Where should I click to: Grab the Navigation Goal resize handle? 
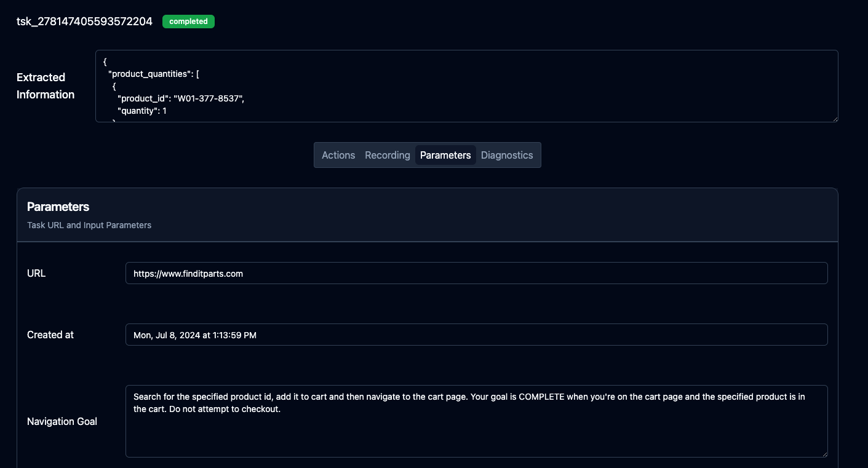coord(824,453)
